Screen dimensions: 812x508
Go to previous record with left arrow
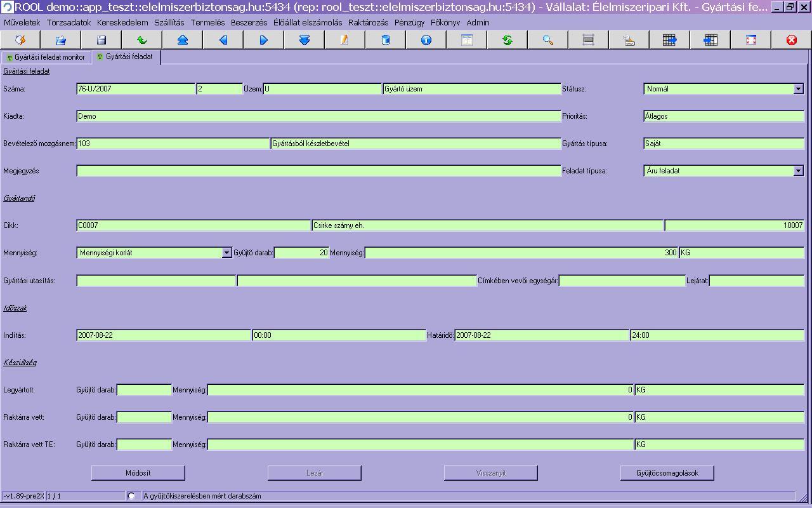[x=223, y=40]
